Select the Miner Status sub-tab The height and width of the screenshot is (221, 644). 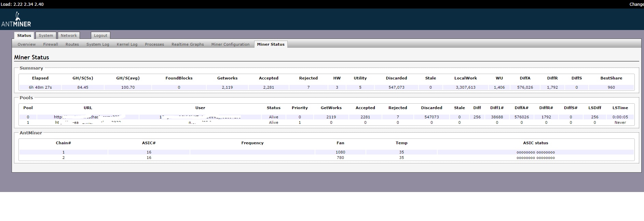[x=271, y=44]
